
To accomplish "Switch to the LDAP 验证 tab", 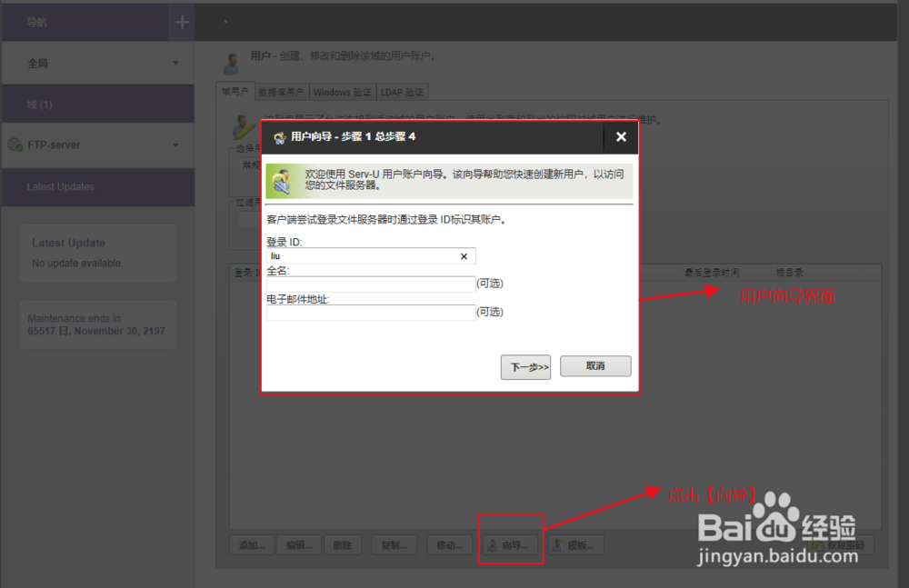I will point(402,92).
